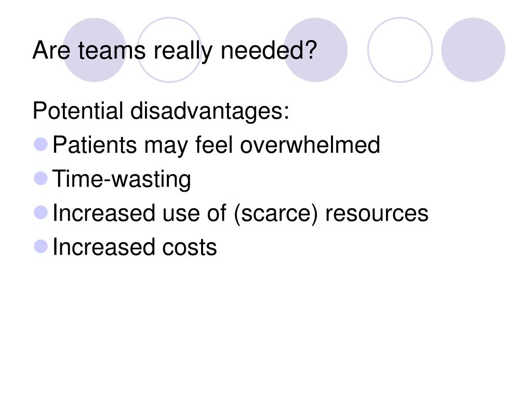The height and width of the screenshot is (399, 532).
Task: Click the filled circle behind 'needed?'
Action: coord(315,50)
